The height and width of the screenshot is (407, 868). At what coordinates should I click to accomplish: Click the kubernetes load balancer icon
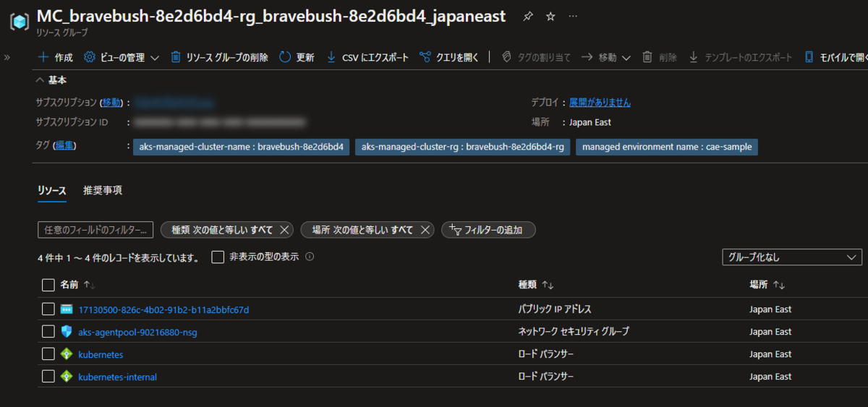click(67, 354)
